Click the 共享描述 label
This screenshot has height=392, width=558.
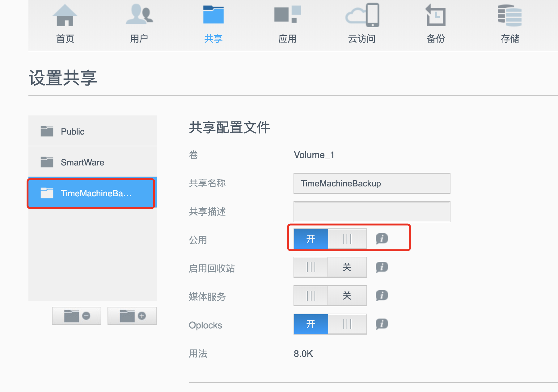207,211
